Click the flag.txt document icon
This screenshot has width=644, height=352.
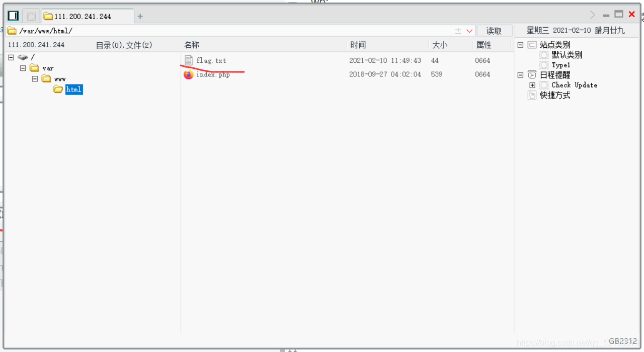tap(189, 60)
